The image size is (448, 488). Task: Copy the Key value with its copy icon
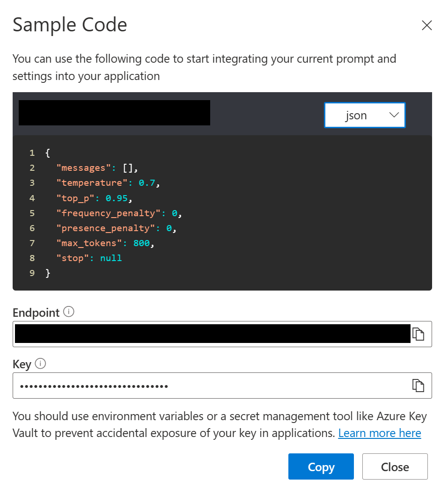point(418,386)
